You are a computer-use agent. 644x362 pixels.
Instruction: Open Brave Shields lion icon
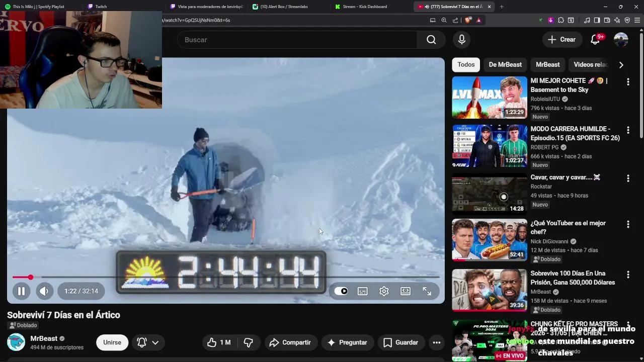467,20
